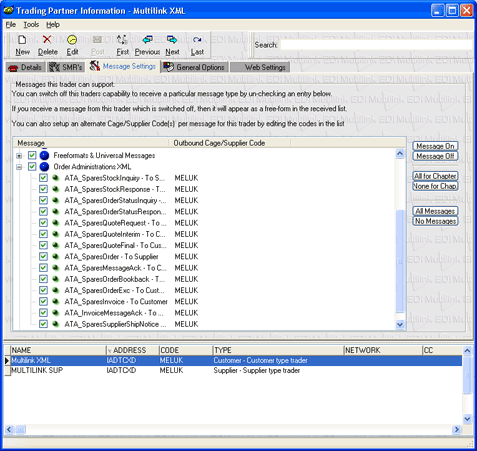Click trader grid scroll up arrow

467,351
